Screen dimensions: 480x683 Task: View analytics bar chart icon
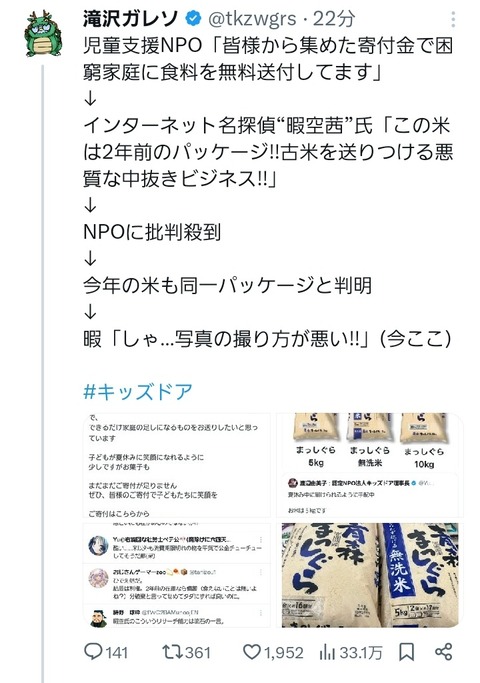click(x=327, y=652)
